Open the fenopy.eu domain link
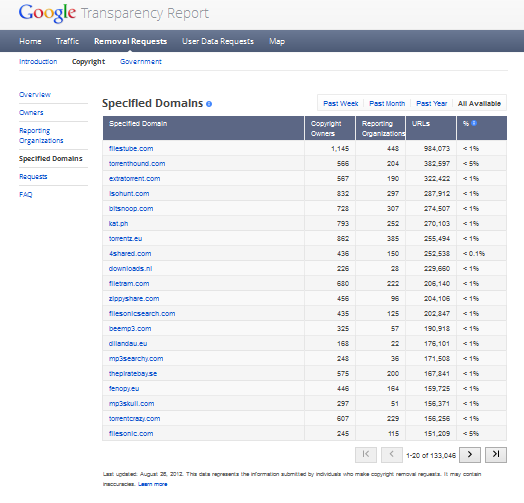The image size is (524, 503). (124, 389)
